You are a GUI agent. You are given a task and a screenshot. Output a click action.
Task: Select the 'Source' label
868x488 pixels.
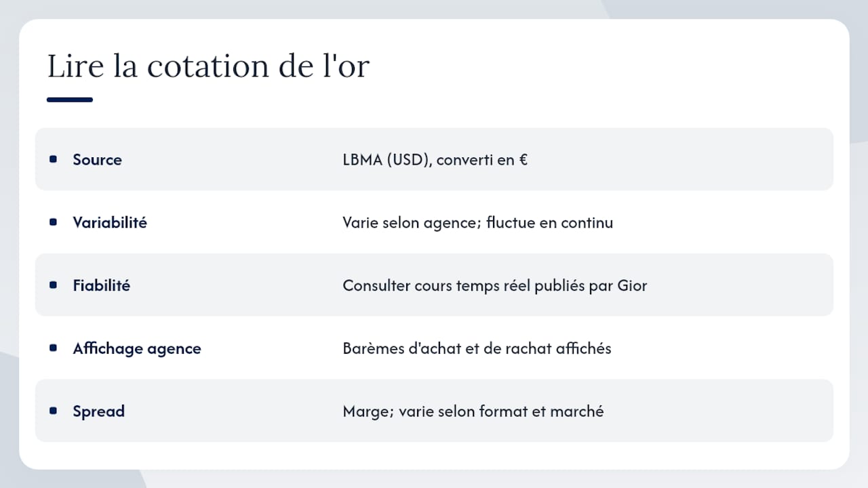[x=97, y=160]
